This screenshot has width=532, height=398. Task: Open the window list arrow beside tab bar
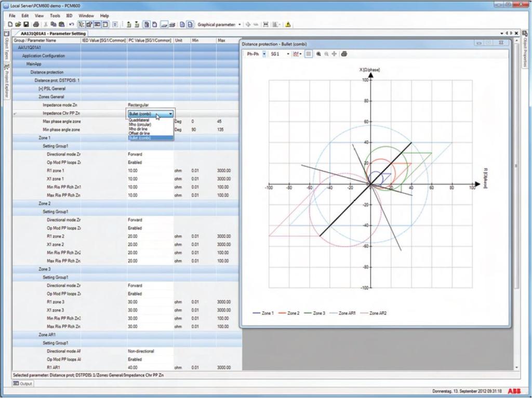click(502, 33)
